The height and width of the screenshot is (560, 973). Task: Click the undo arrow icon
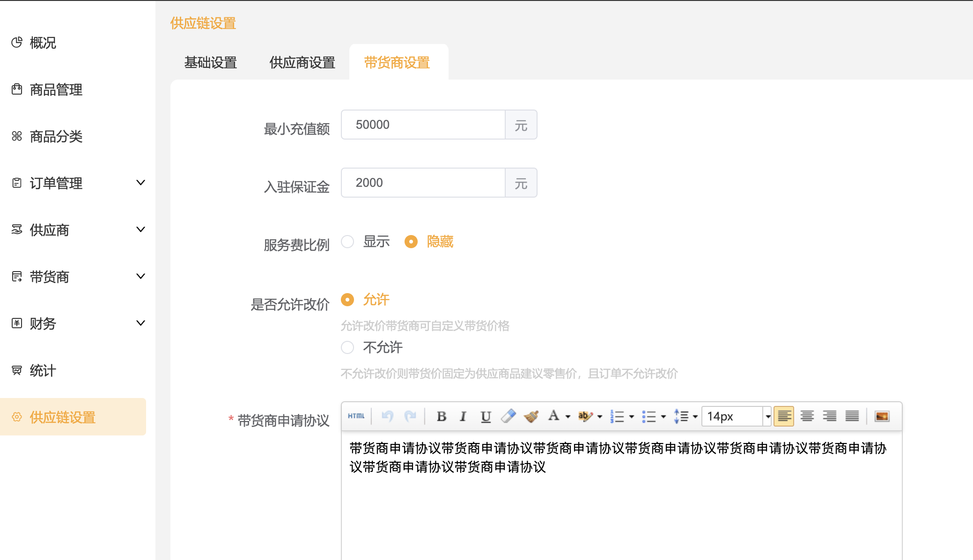[x=387, y=416]
